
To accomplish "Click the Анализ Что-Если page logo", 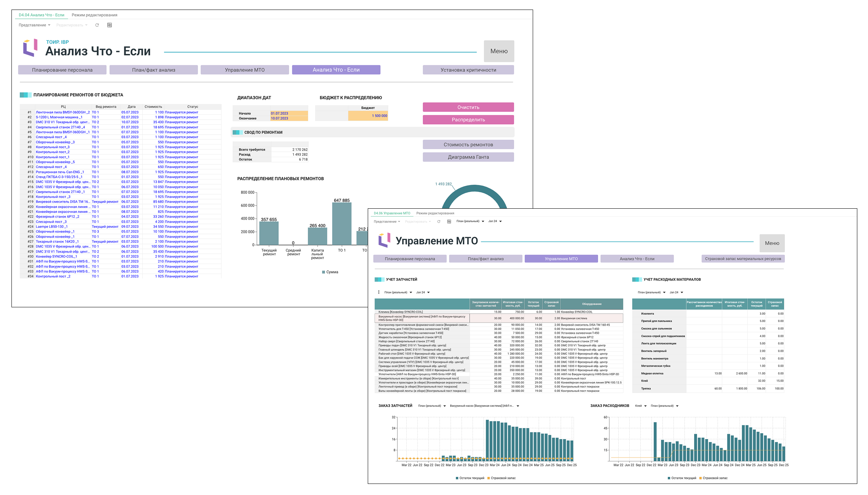I will coord(30,48).
